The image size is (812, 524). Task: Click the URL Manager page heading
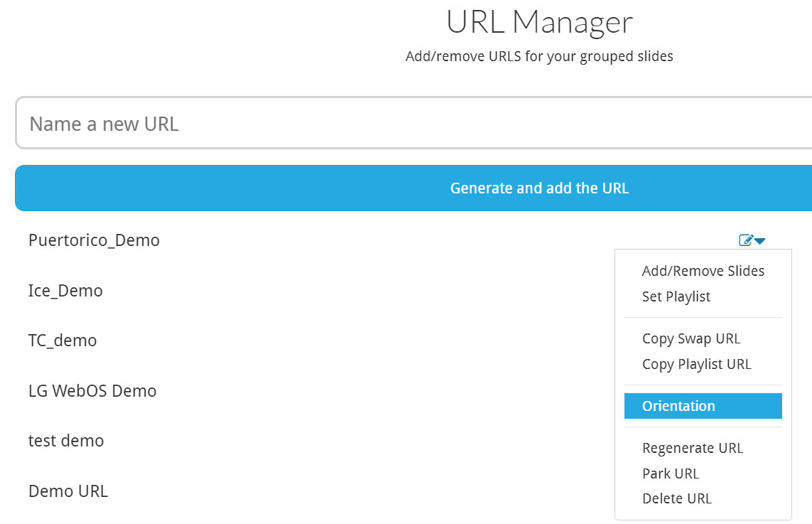point(539,22)
